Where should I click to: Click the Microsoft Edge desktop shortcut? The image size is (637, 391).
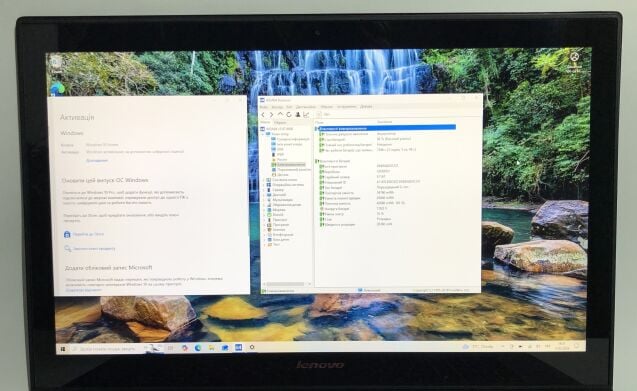(x=57, y=89)
